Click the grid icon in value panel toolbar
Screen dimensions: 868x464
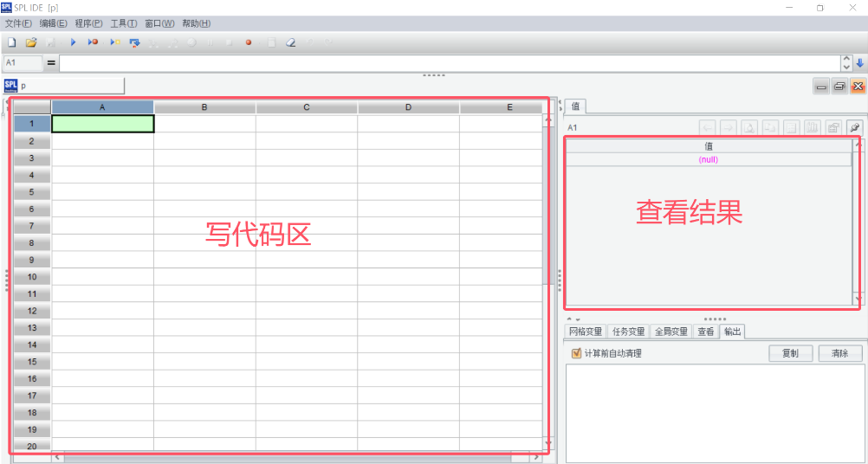(791, 128)
